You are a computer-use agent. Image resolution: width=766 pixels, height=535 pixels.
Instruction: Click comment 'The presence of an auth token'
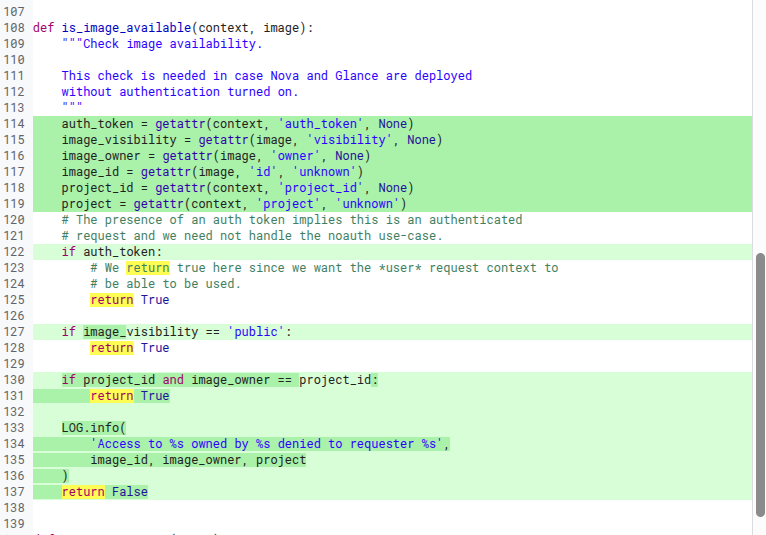tap(292, 220)
